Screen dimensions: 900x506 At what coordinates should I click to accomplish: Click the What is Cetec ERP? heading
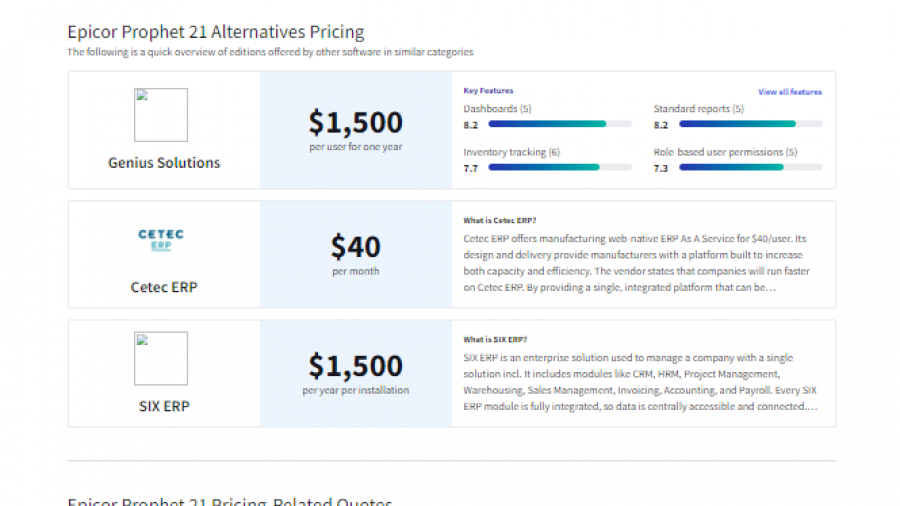coord(500,220)
